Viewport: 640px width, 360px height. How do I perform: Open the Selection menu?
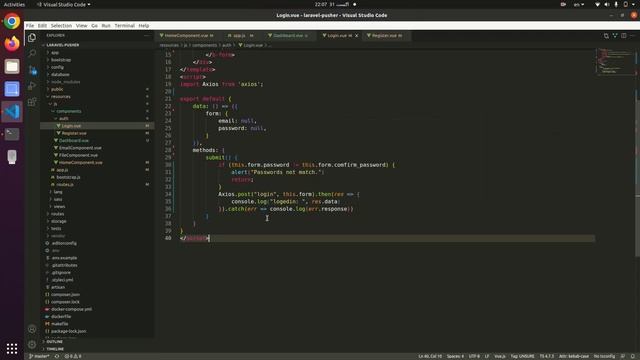[61, 25]
